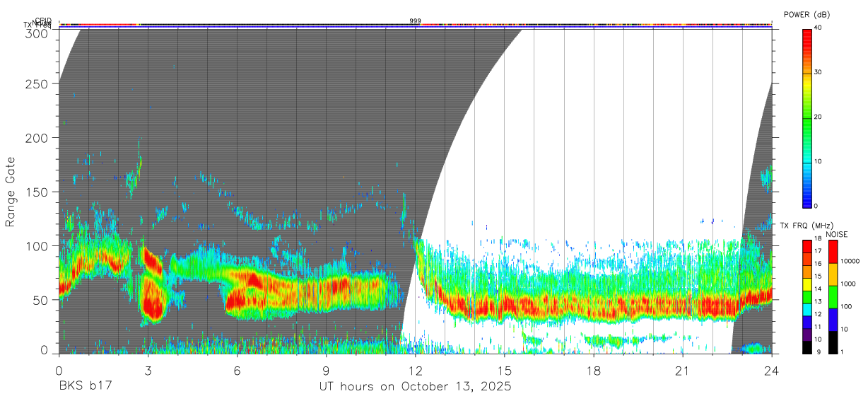The height and width of the screenshot is (401, 868).
Task: Click the amber swatch of the NOISE legend
Action: tap(833, 274)
